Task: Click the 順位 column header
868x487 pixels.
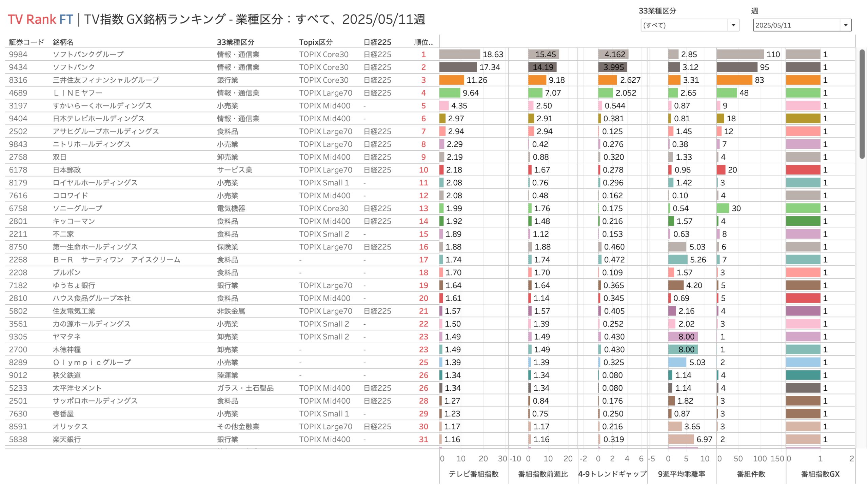Action: point(423,42)
